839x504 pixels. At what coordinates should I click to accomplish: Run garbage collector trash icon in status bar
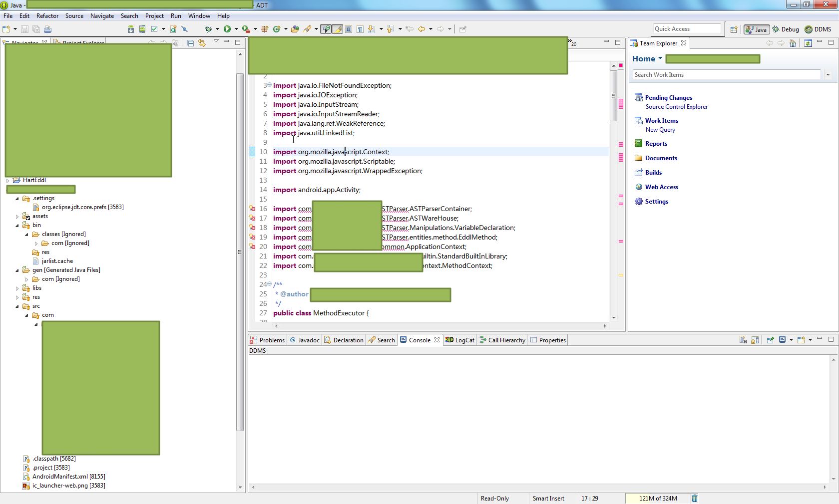694,498
